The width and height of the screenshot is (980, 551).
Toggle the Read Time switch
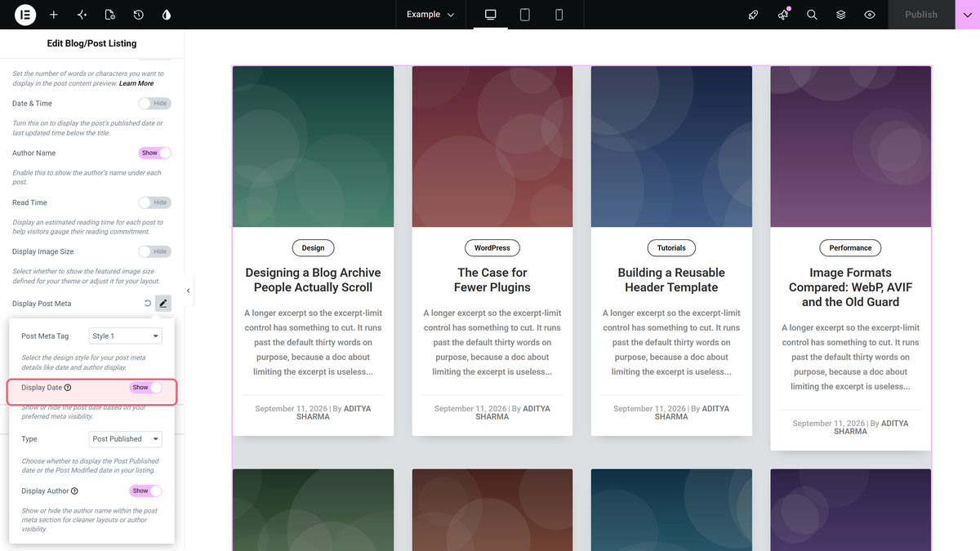coord(154,202)
